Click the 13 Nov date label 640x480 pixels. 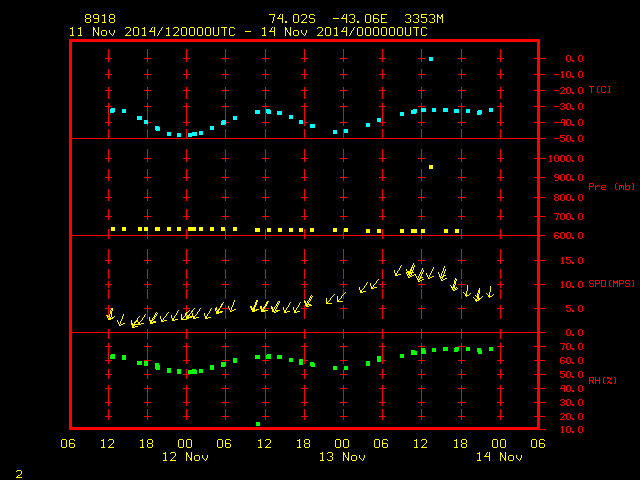click(x=342, y=457)
